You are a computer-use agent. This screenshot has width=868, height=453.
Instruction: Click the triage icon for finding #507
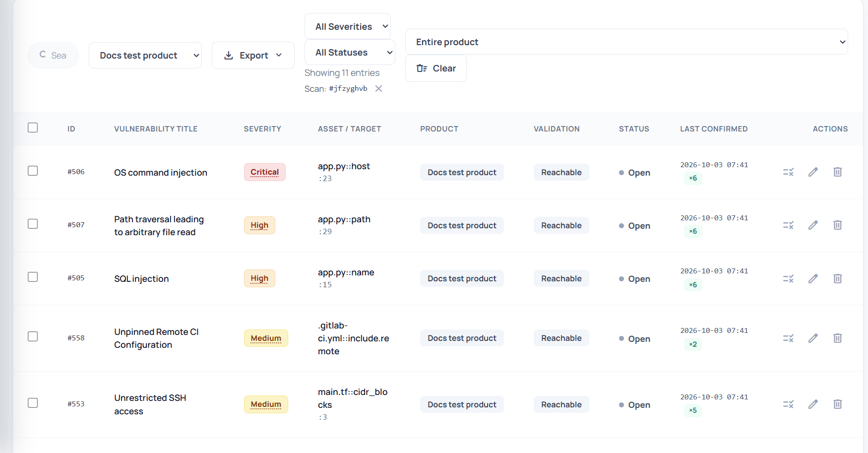coord(788,225)
